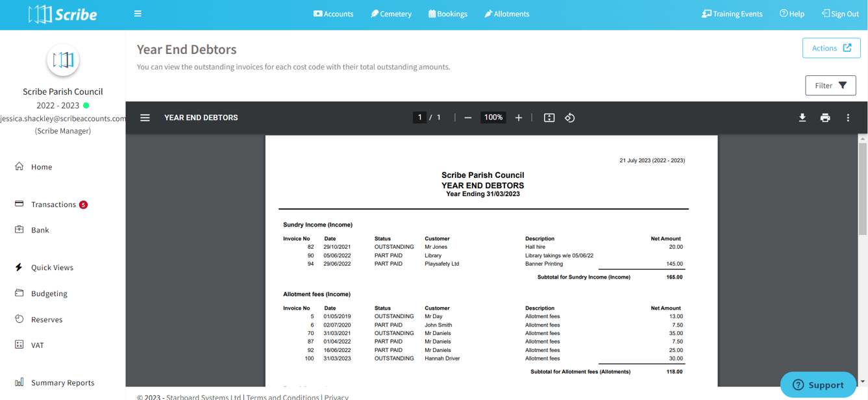
Task: Rotate the PDF document counterclockwise
Action: (x=570, y=118)
